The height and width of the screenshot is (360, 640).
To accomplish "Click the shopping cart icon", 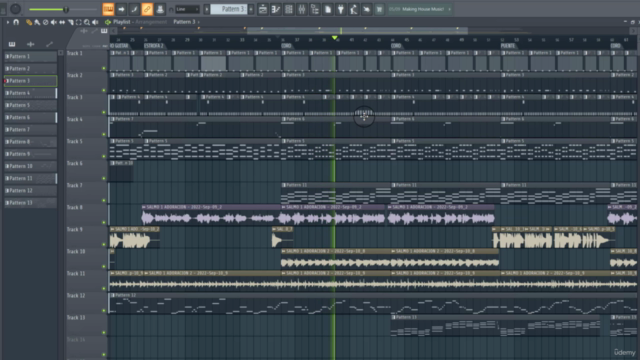I will coord(379,9).
